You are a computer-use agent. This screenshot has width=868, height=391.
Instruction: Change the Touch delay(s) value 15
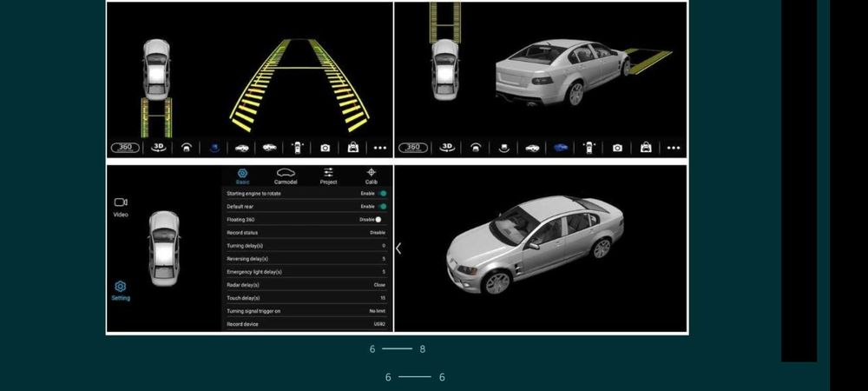click(383, 298)
